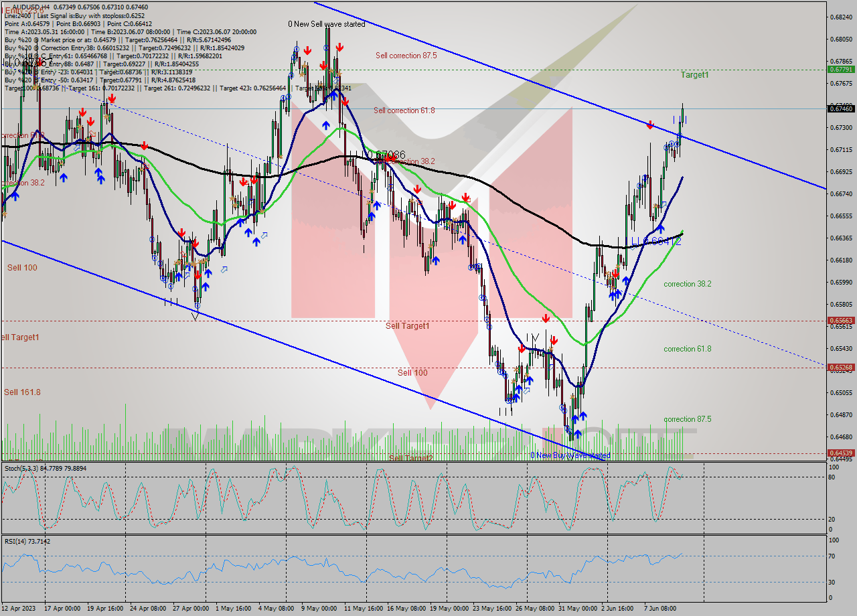
Task: Click the '9 May 00:00' time label
Action: (x=318, y=608)
